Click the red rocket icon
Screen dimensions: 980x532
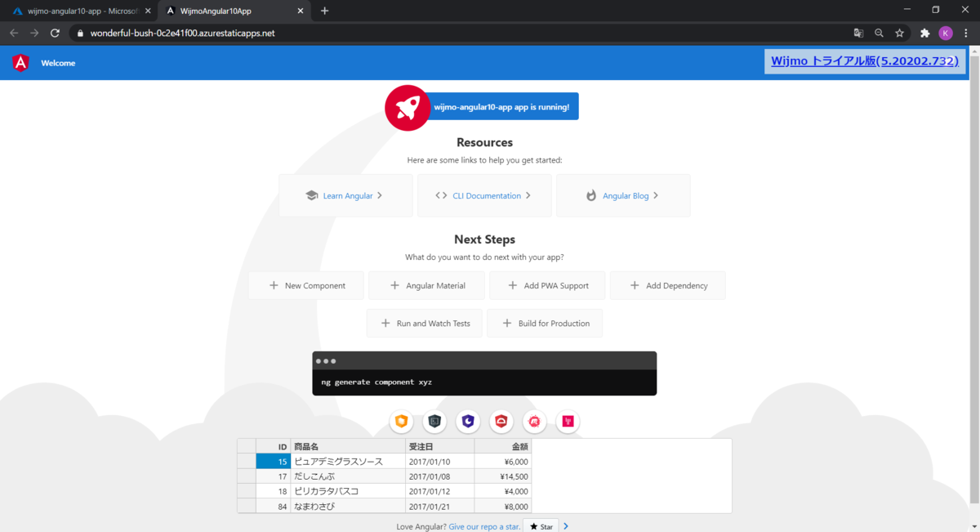408,107
